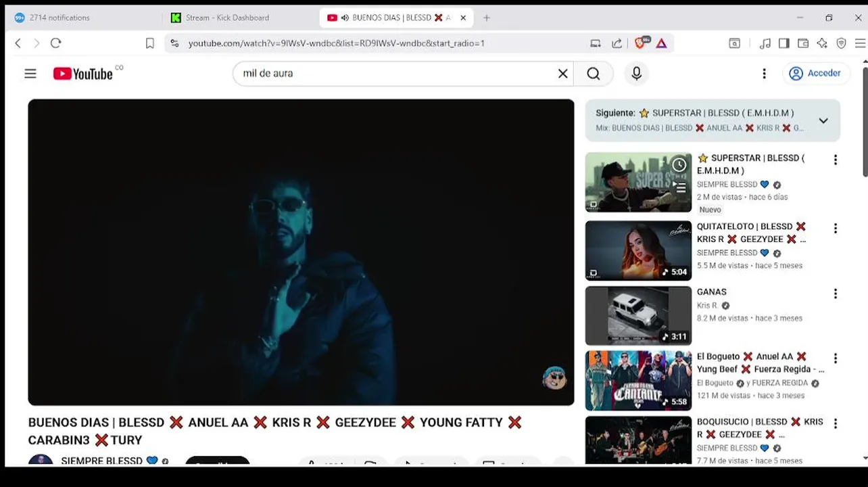Play GANAS video thumbnail
This screenshot has height=487, width=868.
point(638,316)
